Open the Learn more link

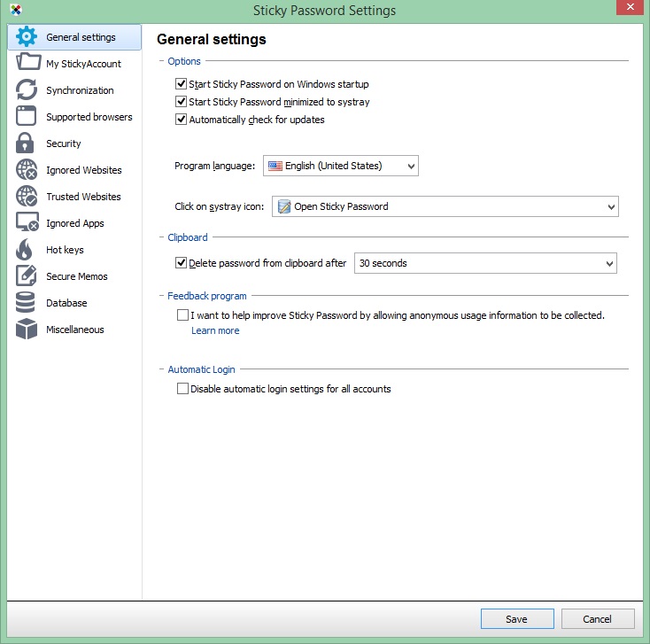[x=215, y=330]
